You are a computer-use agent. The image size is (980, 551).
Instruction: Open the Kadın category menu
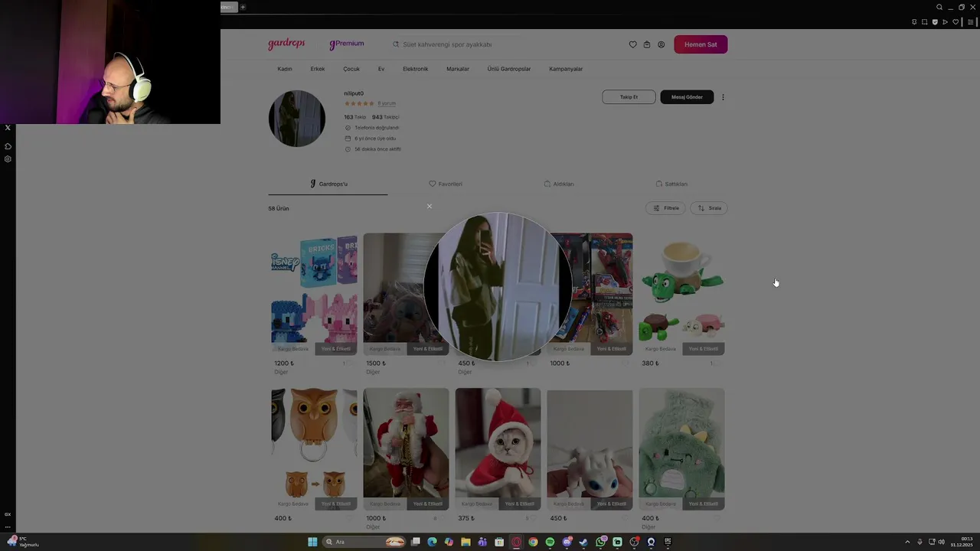click(x=285, y=69)
